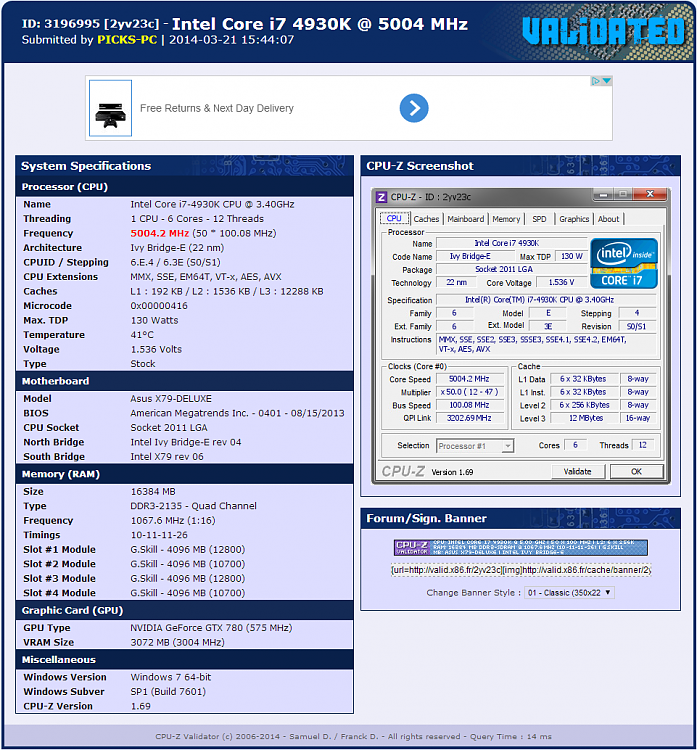The height and width of the screenshot is (750, 697).
Task: Click the blue arrow button in the ad
Action: pos(414,108)
